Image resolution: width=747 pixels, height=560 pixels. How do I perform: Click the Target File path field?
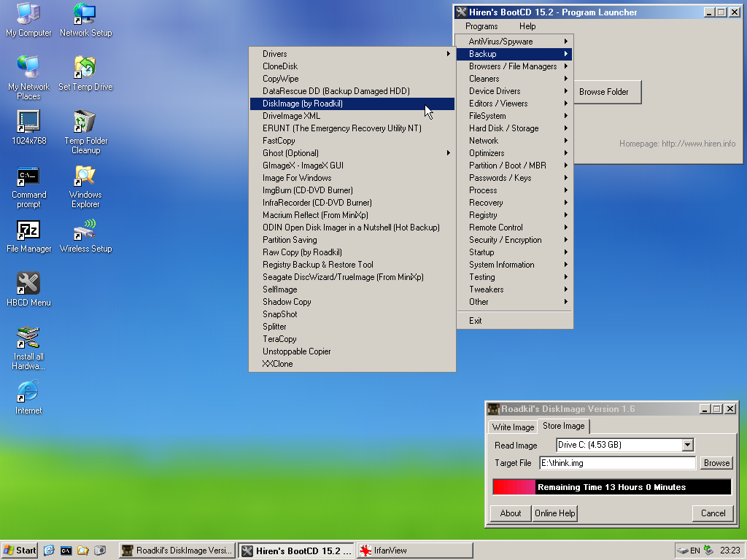pyautogui.click(x=617, y=463)
